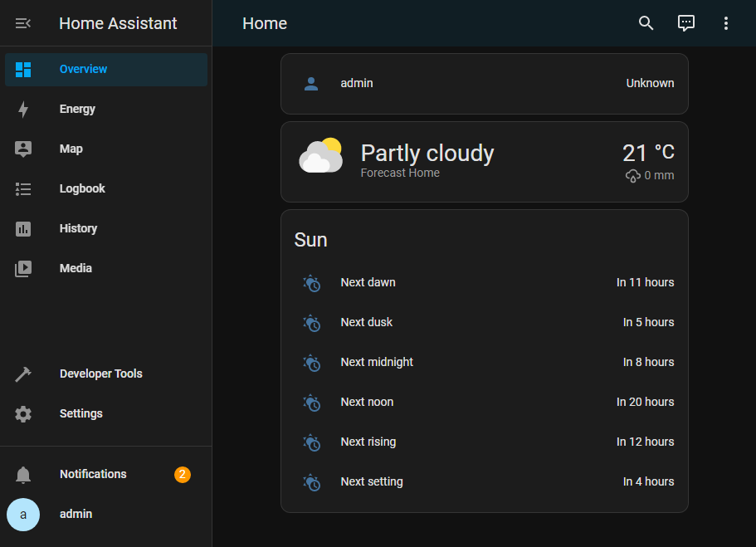Open the Partly cloudy weather card

(x=484, y=162)
